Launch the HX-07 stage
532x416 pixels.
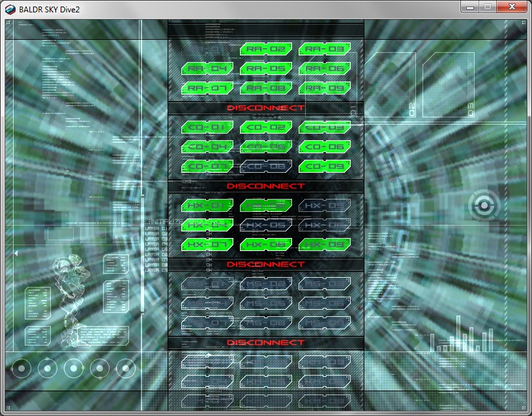click(207, 245)
